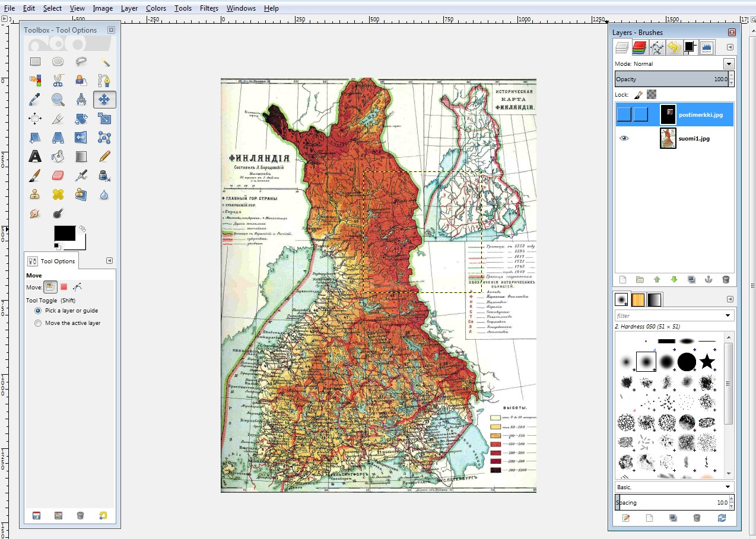Reset colors to default black and white
The height and width of the screenshot is (539, 756).
pyautogui.click(x=57, y=245)
